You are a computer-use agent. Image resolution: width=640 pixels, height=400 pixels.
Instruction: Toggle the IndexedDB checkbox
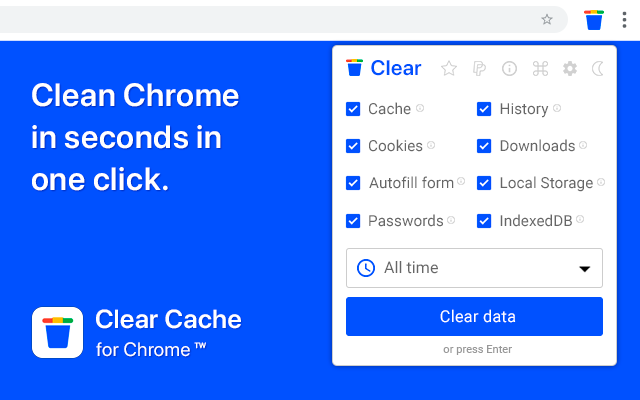484,221
